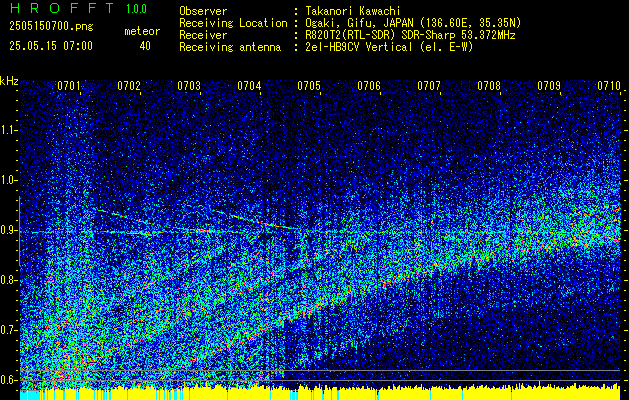Click the 1.1 kHz axis label
629x400 pixels.
point(8,130)
